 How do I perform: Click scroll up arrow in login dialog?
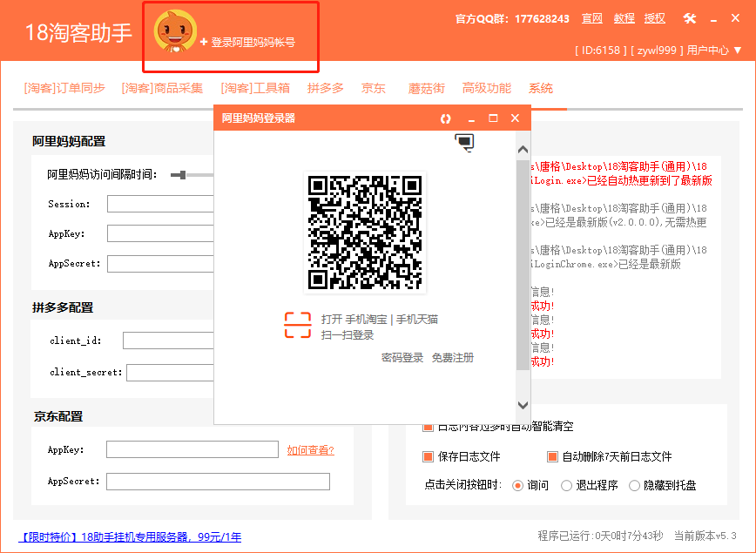click(523, 150)
